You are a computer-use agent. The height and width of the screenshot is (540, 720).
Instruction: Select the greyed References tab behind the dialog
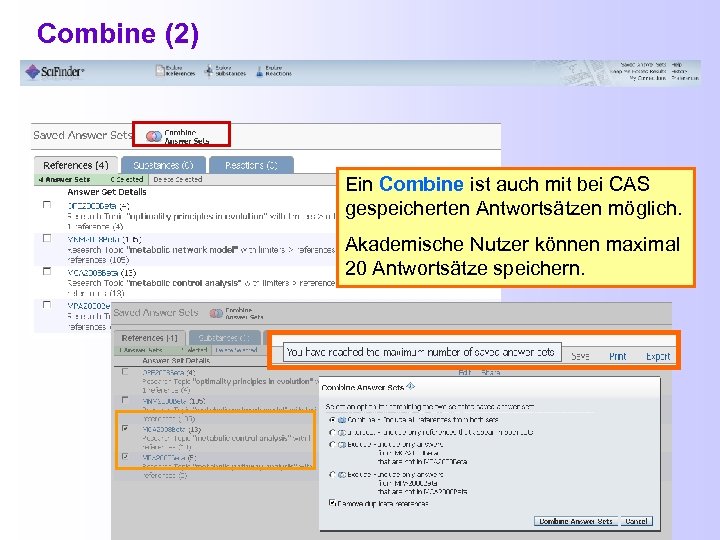149,338
